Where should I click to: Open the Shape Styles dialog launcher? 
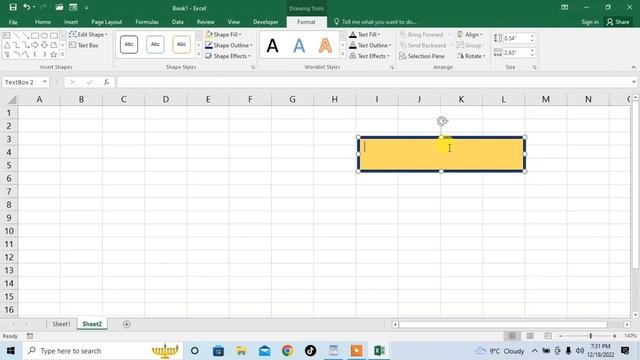pyautogui.click(x=253, y=67)
